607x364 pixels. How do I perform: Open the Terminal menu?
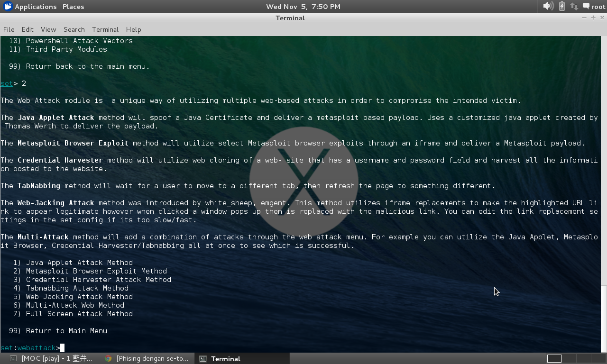[105, 29]
